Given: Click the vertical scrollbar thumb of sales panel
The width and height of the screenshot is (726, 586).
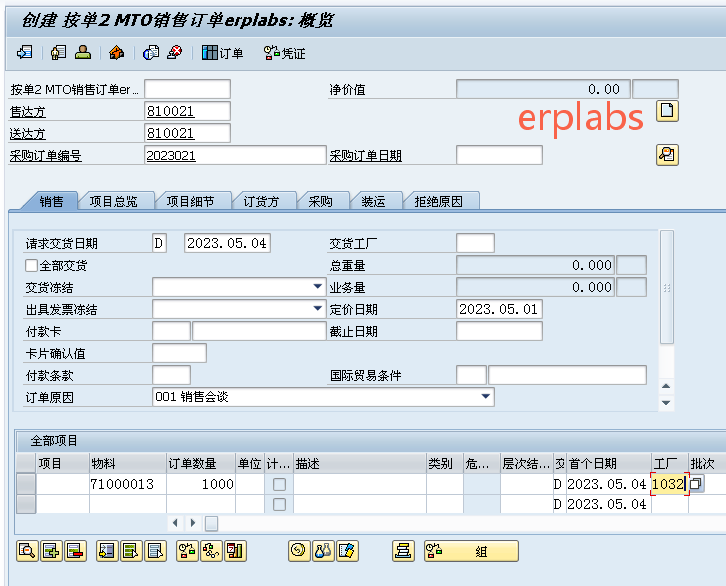Looking at the screenshot, I should pyautogui.click(x=667, y=287).
